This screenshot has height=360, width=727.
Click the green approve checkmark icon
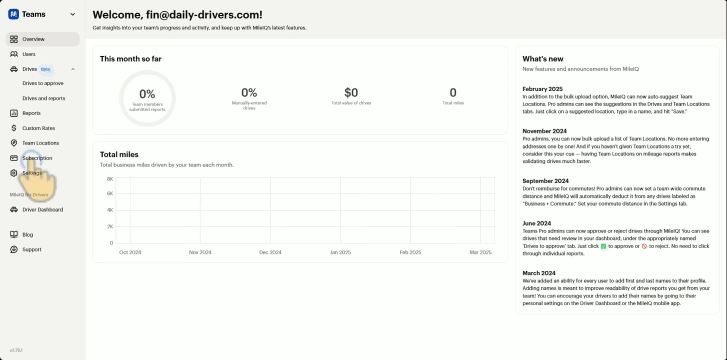pyautogui.click(x=604, y=247)
